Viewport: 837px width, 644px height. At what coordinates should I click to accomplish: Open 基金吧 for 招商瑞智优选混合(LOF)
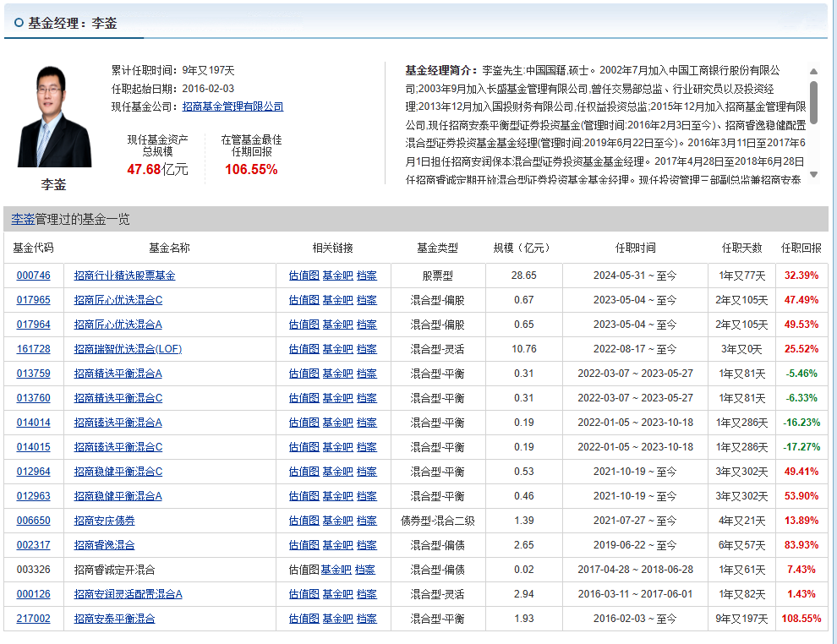[338, 349]
